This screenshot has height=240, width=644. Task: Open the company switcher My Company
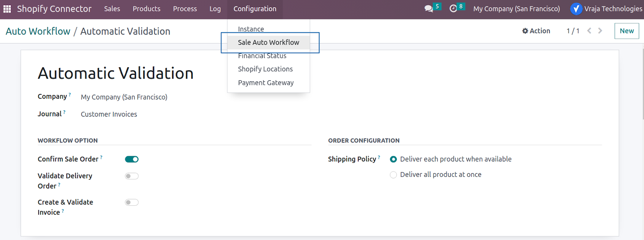pos(517,9)
